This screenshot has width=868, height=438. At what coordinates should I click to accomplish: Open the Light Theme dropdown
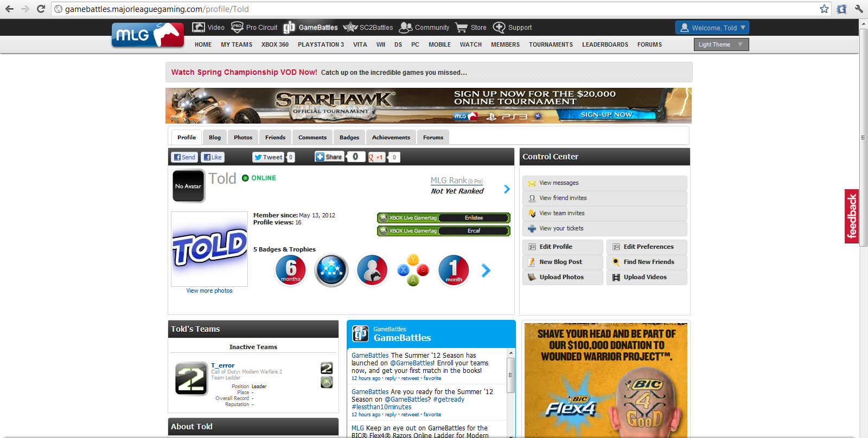point(721,44)
